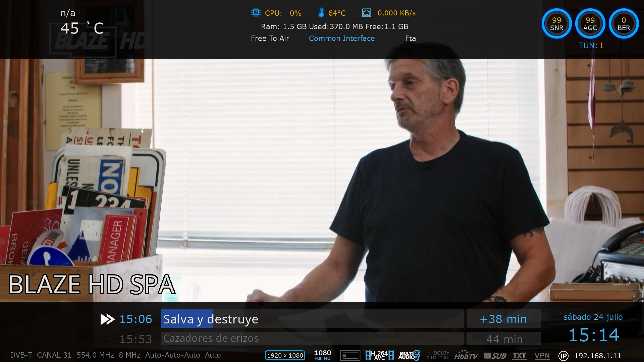
Task: Click the H.264 AVC codec icon
Action: (379, 355)
